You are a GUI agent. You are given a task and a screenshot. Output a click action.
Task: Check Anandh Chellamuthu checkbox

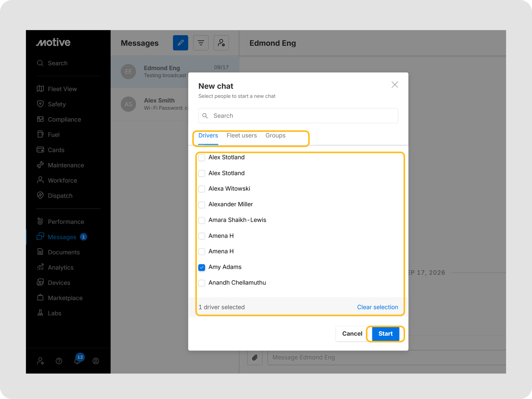click(202, 283)
